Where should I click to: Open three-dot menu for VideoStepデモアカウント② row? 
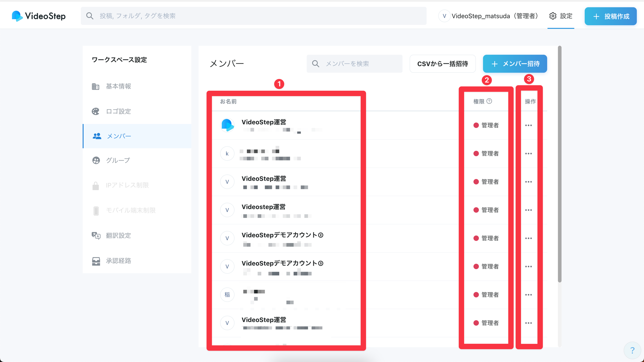click(528, 238)
